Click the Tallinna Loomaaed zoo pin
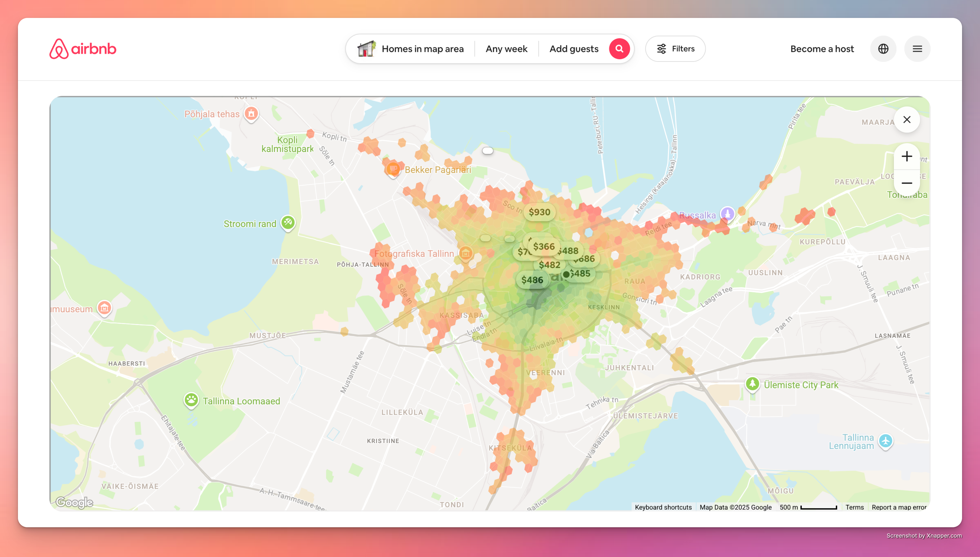The image size is (980, 557). [191, 400]
